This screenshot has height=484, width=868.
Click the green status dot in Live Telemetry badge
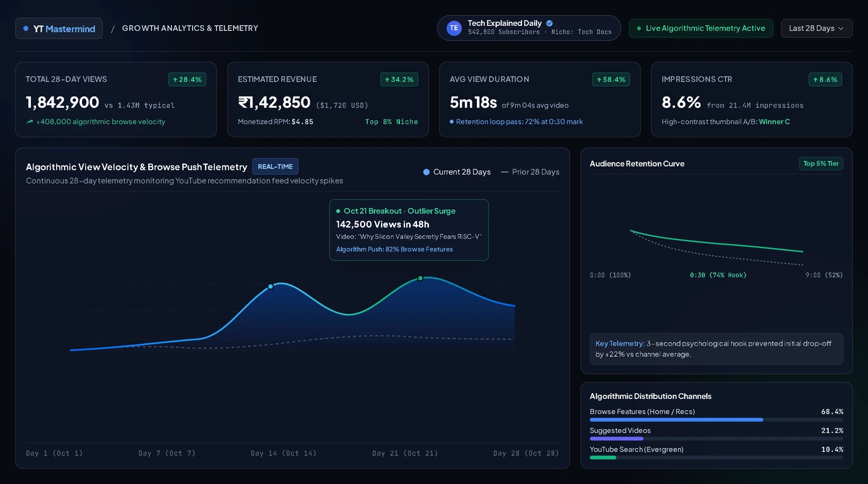tap(639, 28)
